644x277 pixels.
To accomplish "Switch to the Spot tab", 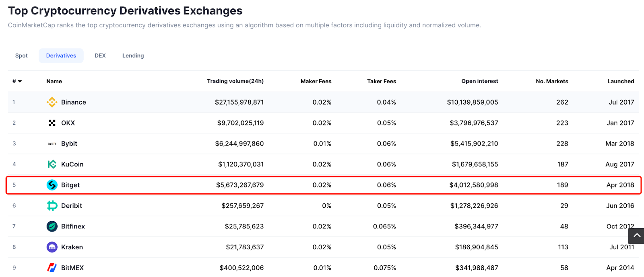I will [x=21, y=55].
